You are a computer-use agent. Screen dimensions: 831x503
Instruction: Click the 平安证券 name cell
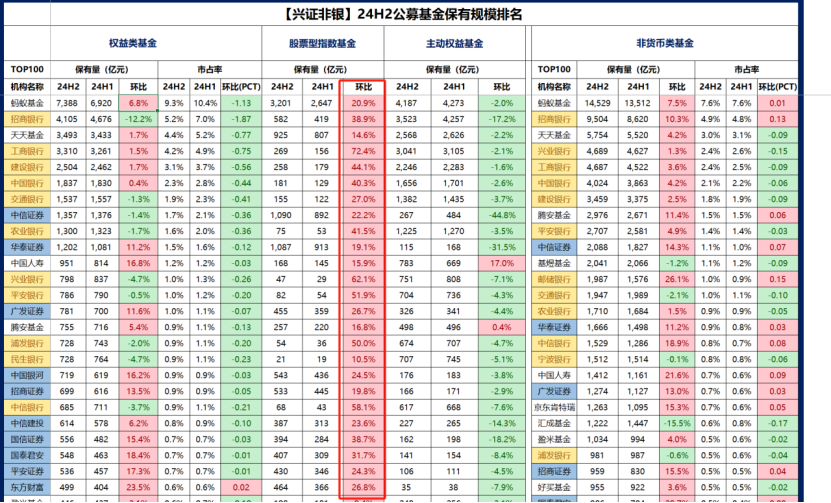[x=27, y=471]
